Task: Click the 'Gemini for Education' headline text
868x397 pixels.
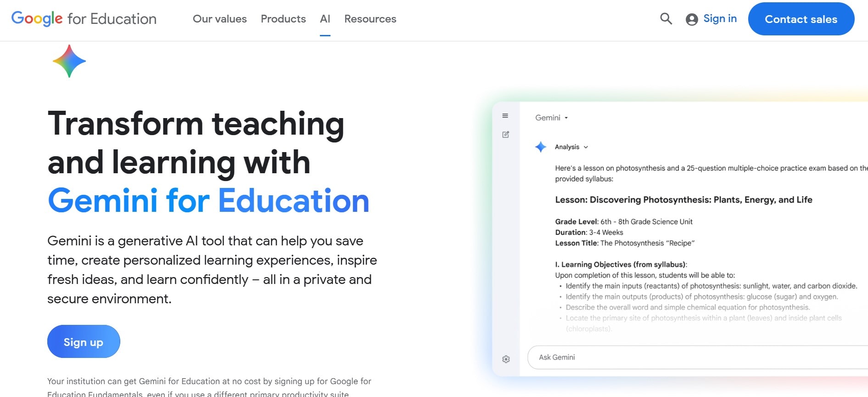Action: tap(208, 201)
